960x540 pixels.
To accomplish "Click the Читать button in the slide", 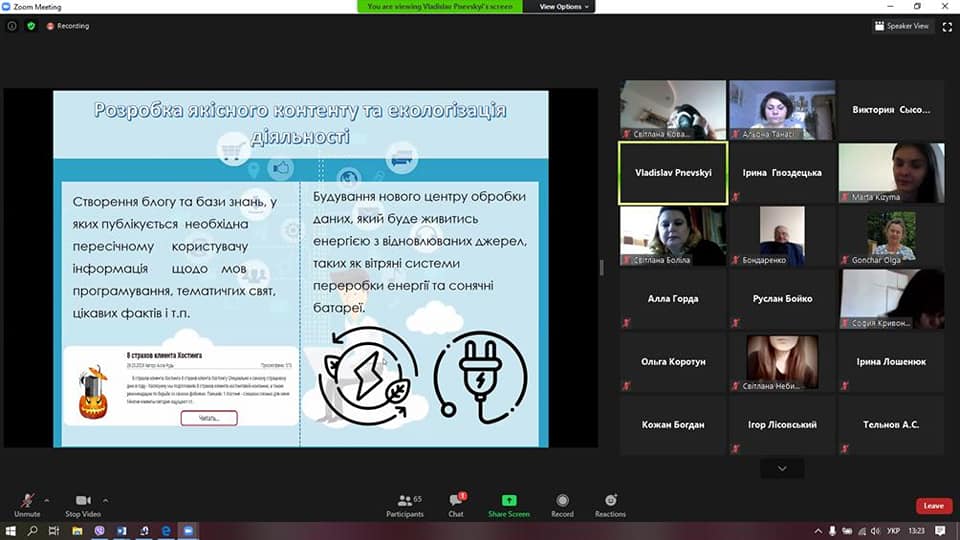I will (208, 418).
